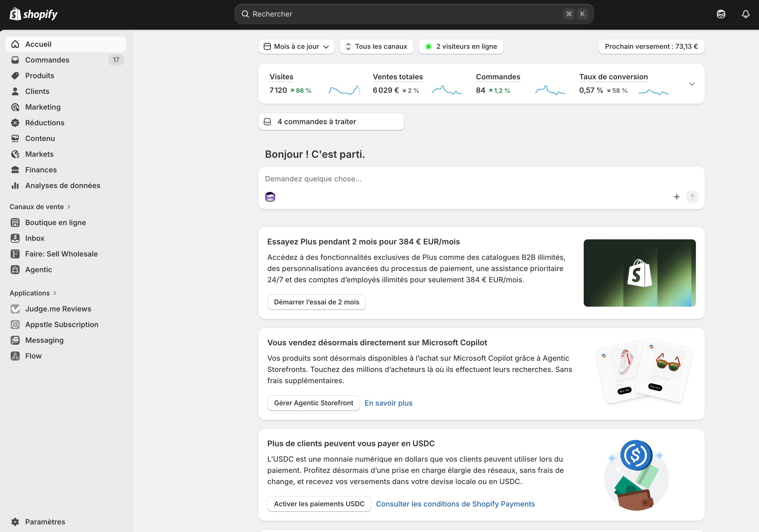
Task: Open the Taux de conversion metric
Action: pos(613,77)
